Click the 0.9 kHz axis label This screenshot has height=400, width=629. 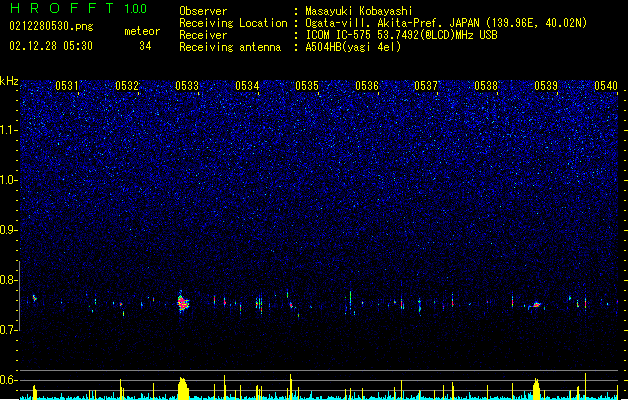[9, 229]
